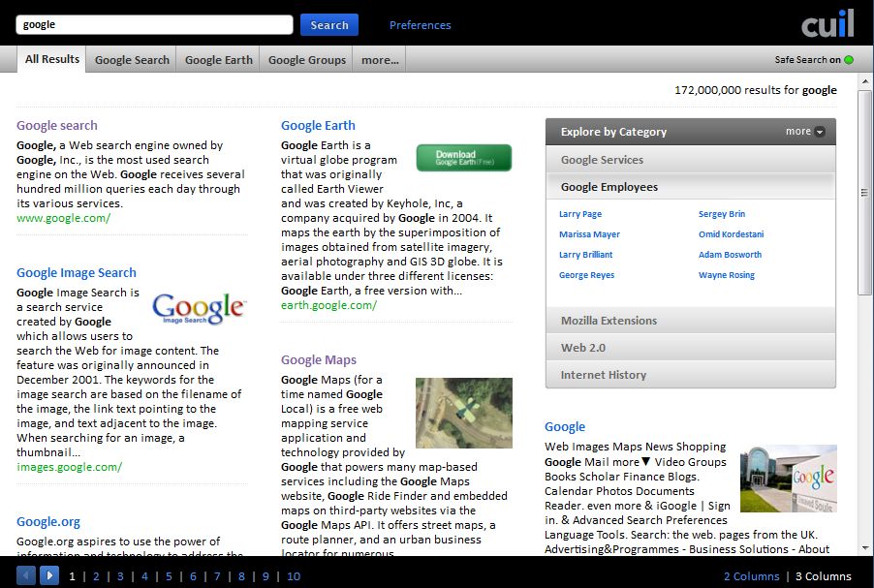Click the Cuil logo
Screen dimensions: 874x588
pos(827,23)
